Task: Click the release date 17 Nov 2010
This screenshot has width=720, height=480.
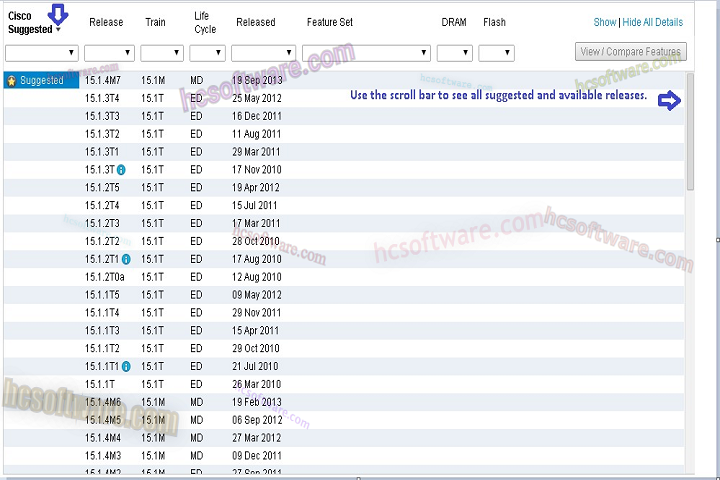Action: (x=257, y=170)
